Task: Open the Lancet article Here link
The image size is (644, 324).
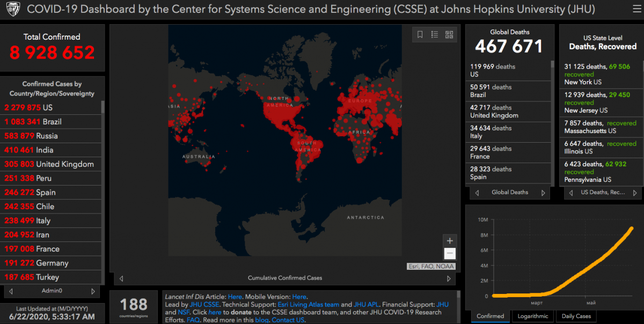Action: [x=235, y=296]
